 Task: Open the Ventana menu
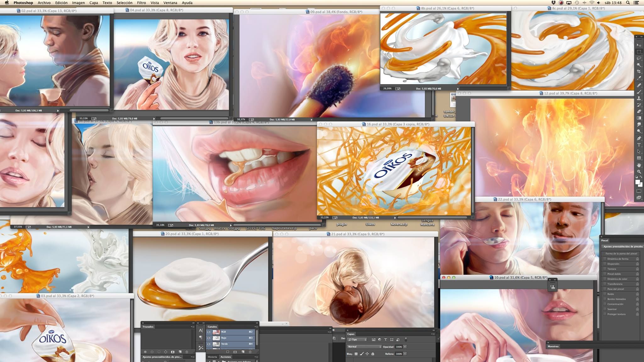coord(170,3)
